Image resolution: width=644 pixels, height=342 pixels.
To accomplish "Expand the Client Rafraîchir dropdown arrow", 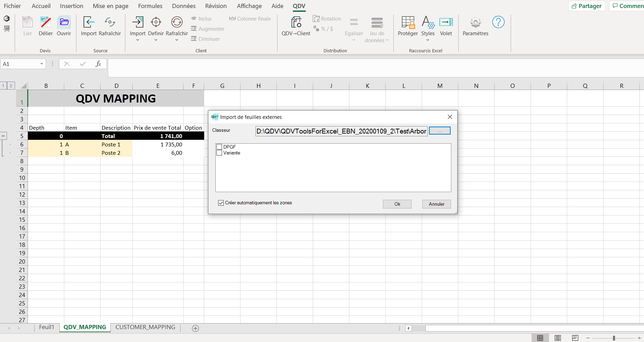I will 177,40.
